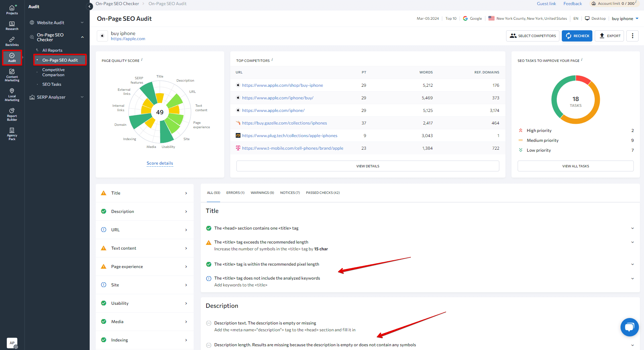Open the Page experience category
This screenshot has width=644, height=350.
click(145, 267)
